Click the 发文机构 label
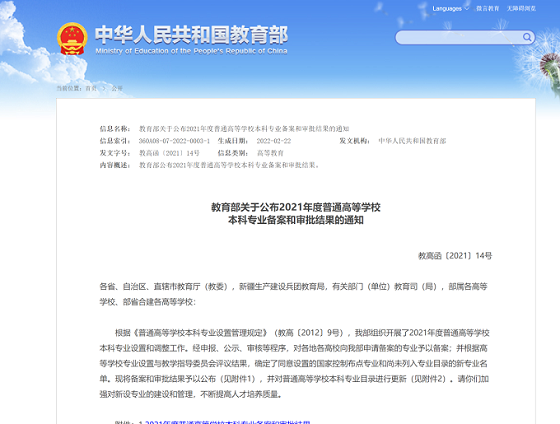The image size is (560, 424). pyautogui.click(x=354, y=141)
